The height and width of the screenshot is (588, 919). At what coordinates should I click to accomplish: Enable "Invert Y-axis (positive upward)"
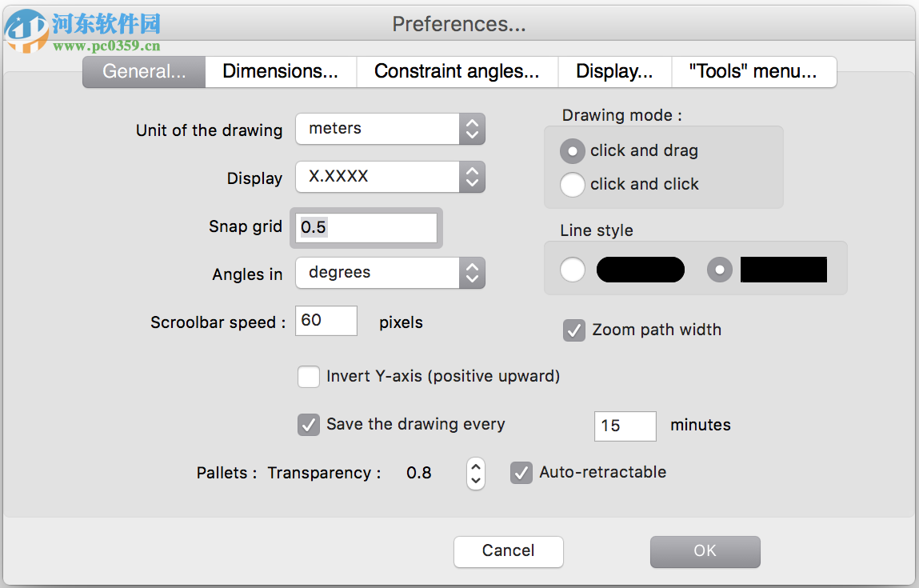(x=309, y=376)
